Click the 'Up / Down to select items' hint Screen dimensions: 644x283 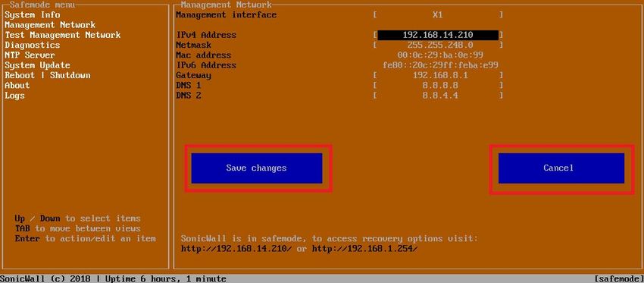(77, 219)
